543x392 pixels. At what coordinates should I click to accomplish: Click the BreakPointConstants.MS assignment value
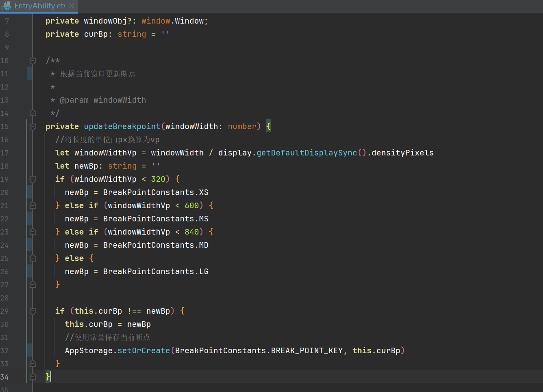point(156,219)
